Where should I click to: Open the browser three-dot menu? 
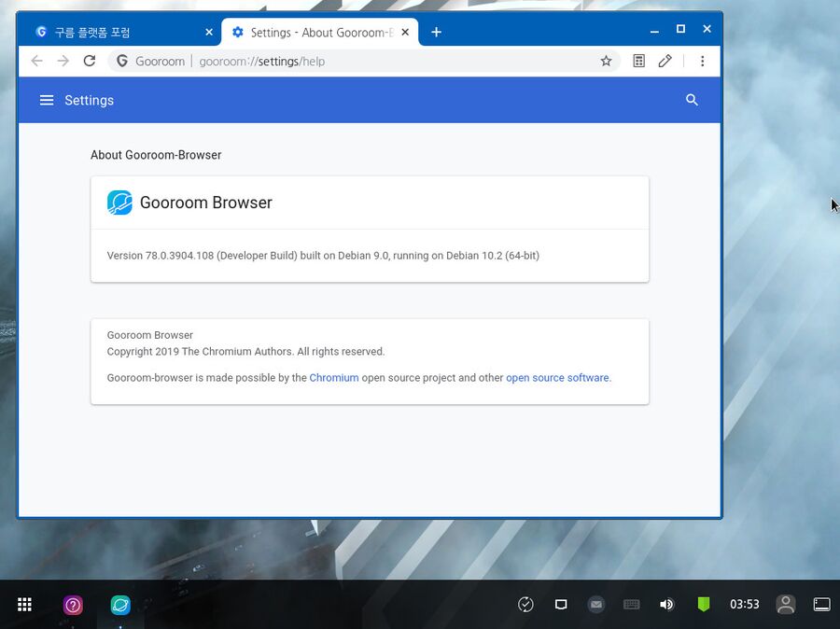(702, 61)
